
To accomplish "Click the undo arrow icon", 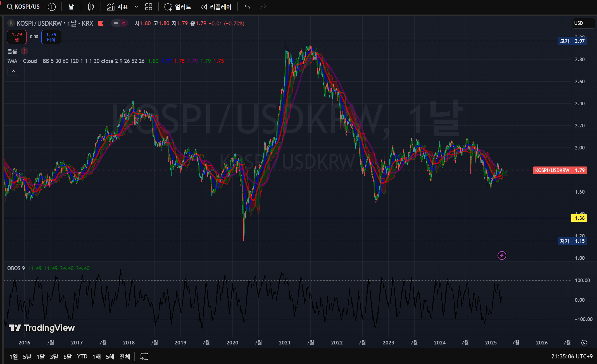I will (x=247, y=7).
